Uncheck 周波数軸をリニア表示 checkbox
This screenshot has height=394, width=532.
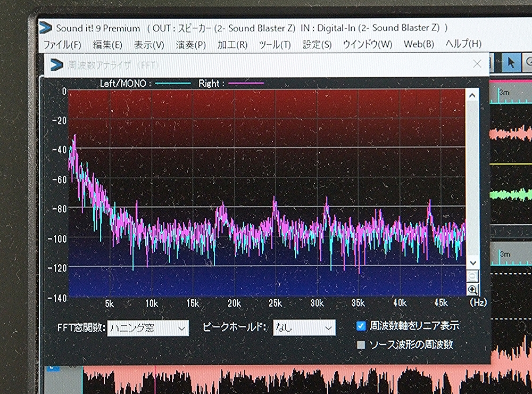pos(361,325)
